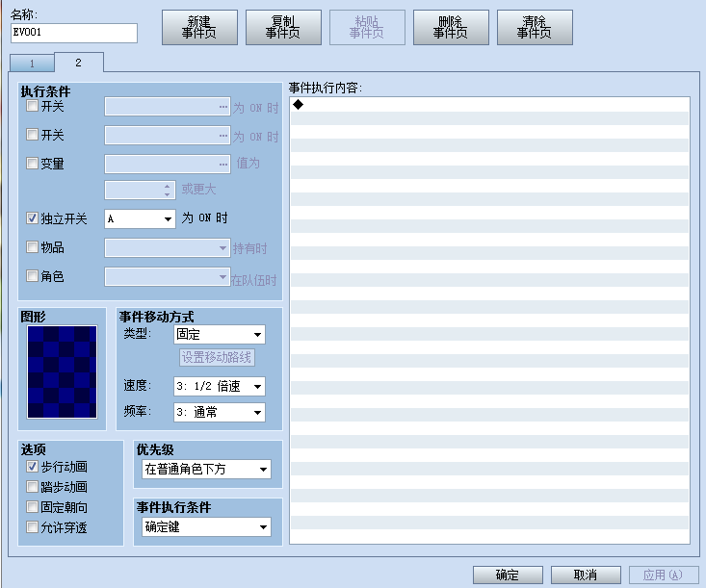Cancel the dialog with 取消
This screenshot has width=706, height=588.
click(586, 575)
